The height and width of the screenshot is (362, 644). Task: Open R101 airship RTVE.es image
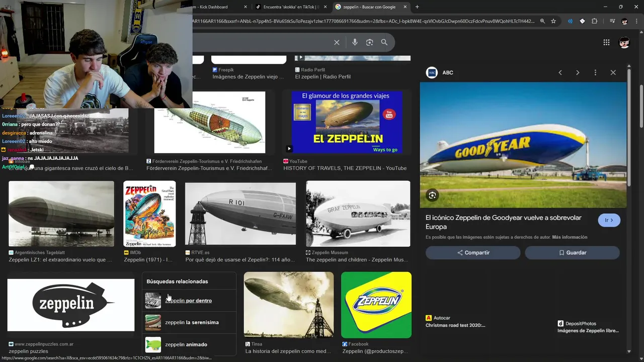click(240, 214)
